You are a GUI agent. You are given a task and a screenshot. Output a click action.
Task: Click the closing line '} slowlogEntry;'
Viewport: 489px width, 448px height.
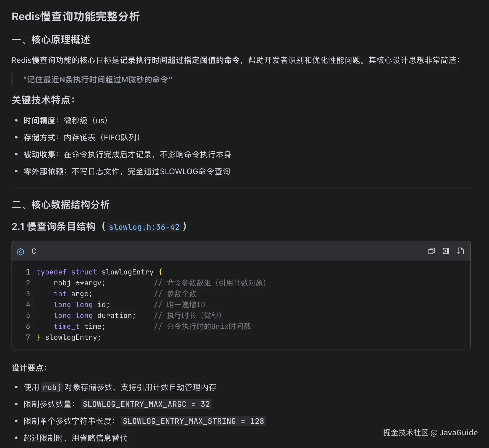tap(69, 337)
